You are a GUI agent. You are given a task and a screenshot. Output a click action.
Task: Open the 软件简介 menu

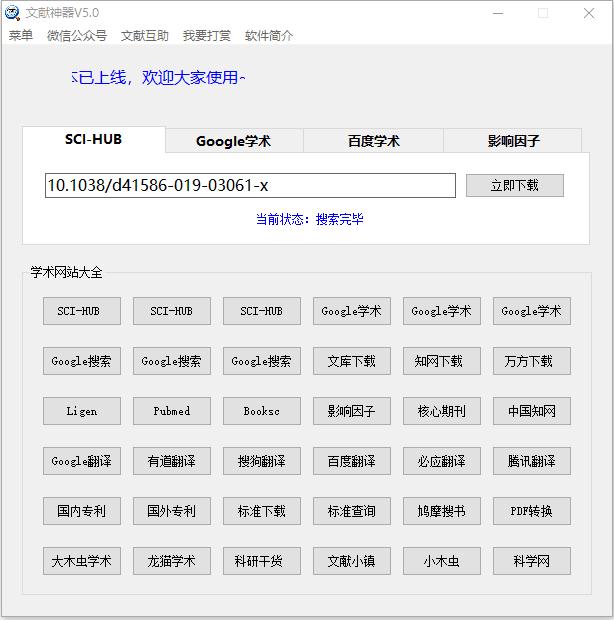(x=269, y=35)
